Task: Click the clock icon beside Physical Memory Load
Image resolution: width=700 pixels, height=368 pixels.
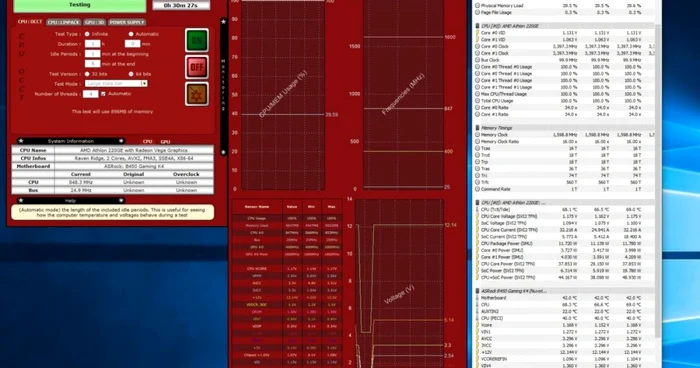Action: 477,6
